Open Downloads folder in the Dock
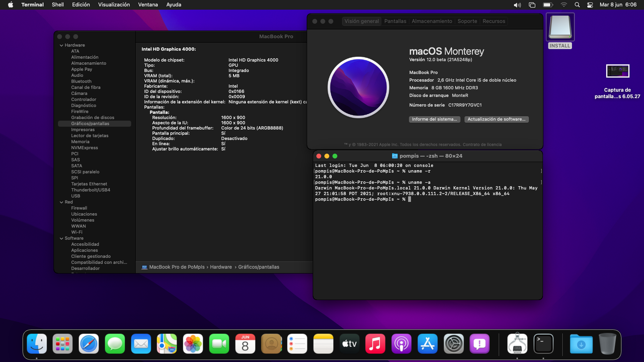 581,344
